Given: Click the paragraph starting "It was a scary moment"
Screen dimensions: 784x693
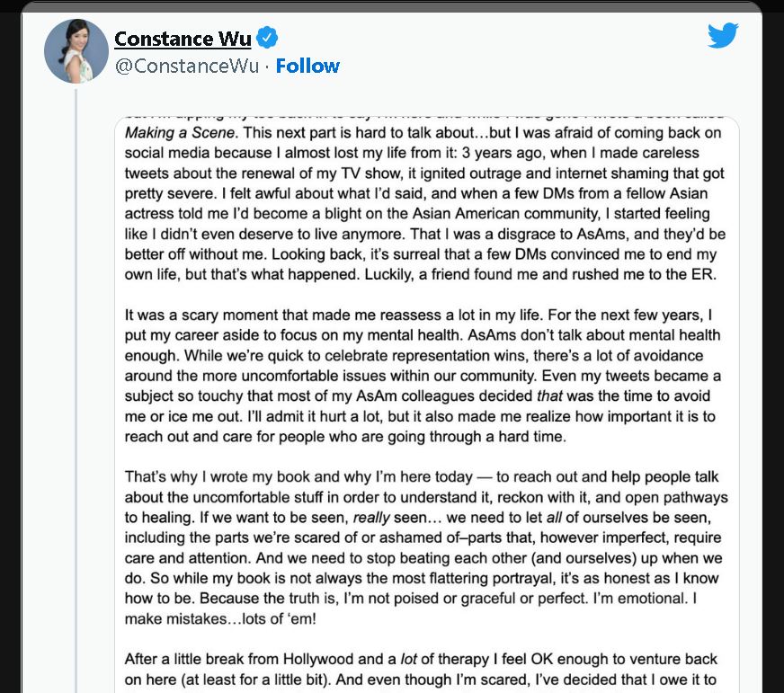Looking at the screenshot, I should click(423, 375).
